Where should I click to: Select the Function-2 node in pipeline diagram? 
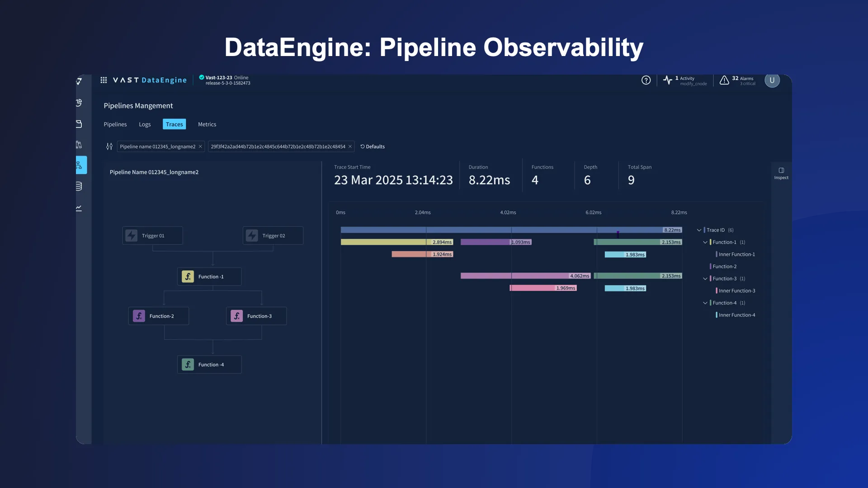(158, 316)
